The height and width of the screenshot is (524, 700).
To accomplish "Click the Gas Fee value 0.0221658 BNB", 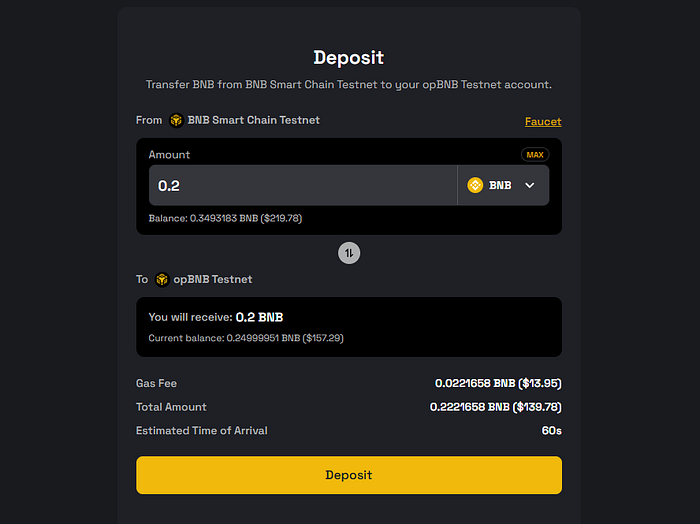I will pyautogui.click(x=498, y=383).
